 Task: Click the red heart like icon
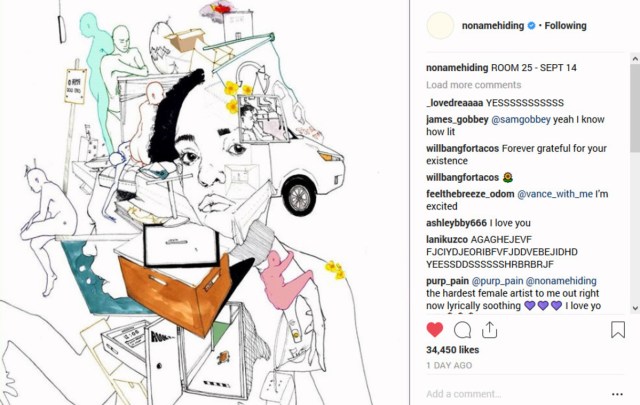[x=435, y=329]
